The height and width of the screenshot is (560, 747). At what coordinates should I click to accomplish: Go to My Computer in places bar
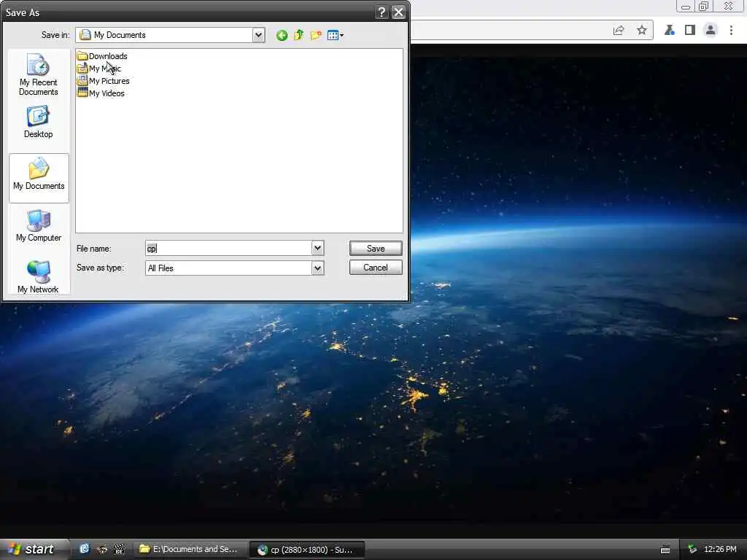pos(39,225)
